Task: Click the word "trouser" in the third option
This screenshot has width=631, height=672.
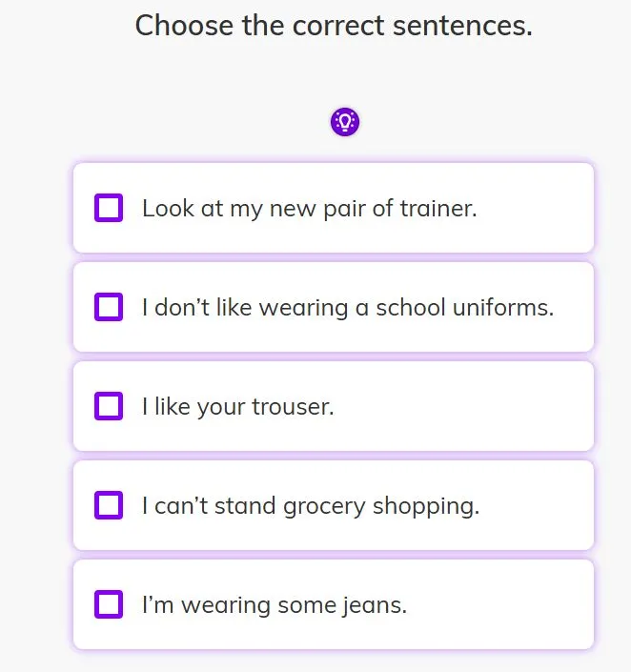Action: [x=292, y=407]
